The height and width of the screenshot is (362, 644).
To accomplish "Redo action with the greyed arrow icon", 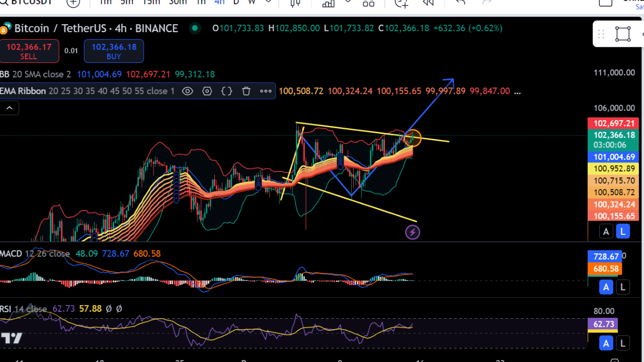I will (x=487, y=2).
